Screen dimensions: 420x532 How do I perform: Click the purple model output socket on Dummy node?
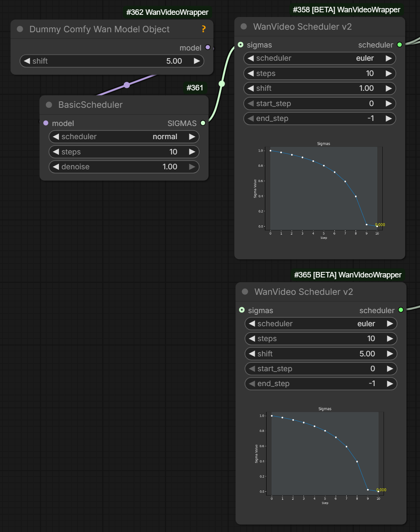coord(208,48)
